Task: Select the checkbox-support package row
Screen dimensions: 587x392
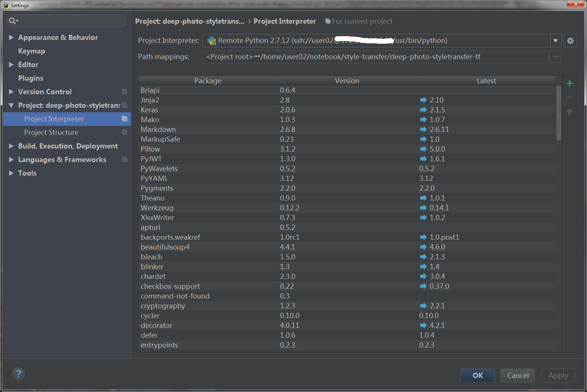Action: [x=347, y=286]
